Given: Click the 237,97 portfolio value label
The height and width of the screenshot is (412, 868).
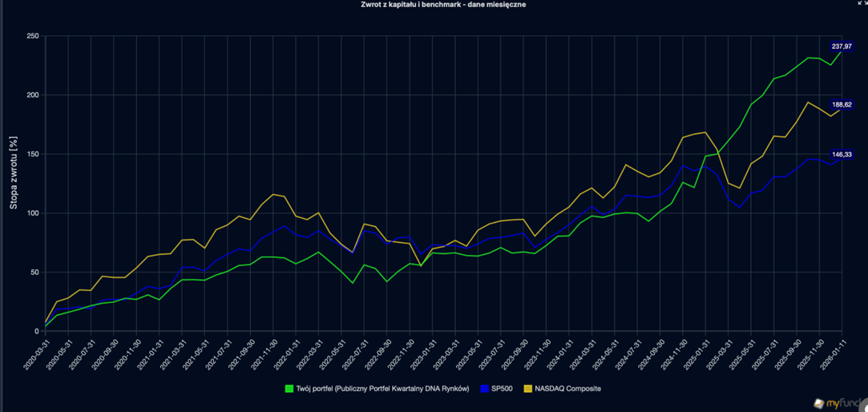Looking at the screenshot, I should [842, 46].
